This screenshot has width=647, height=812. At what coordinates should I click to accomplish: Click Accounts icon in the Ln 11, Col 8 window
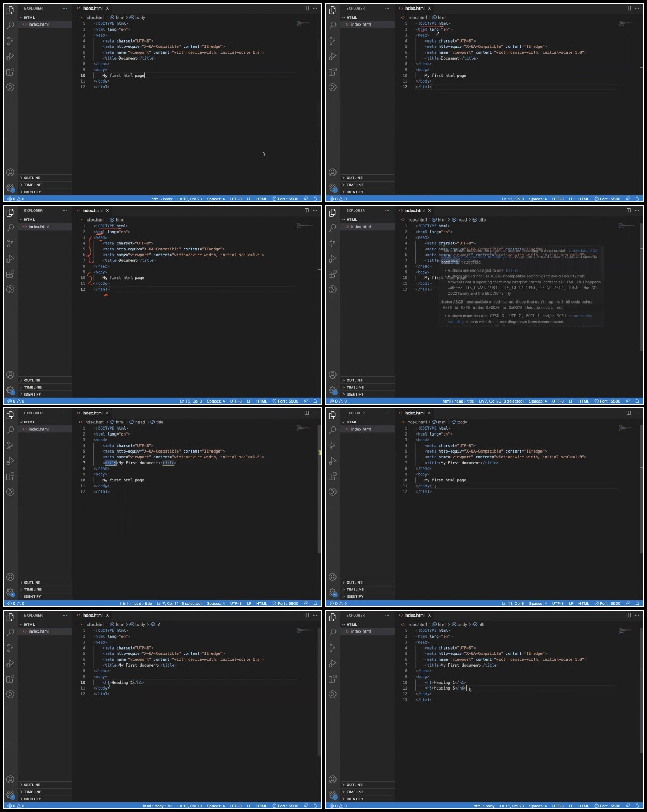pyautogui.click(x=332, y=577)
